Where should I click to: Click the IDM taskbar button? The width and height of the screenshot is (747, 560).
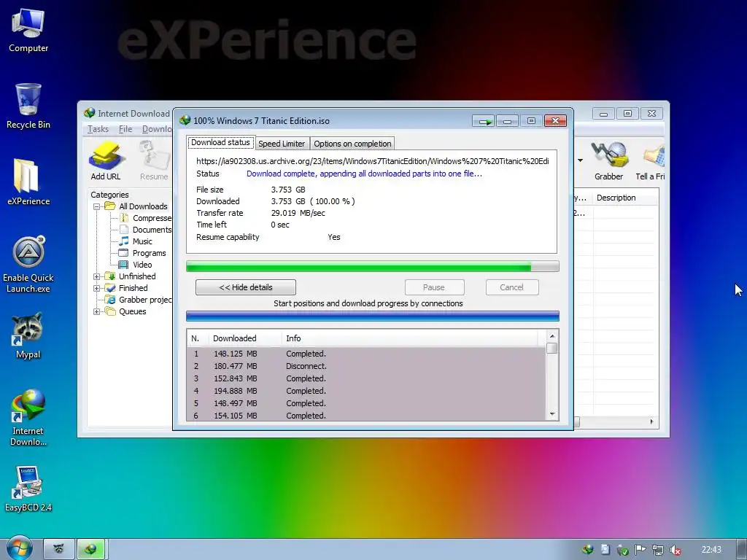tap(91, 549)
